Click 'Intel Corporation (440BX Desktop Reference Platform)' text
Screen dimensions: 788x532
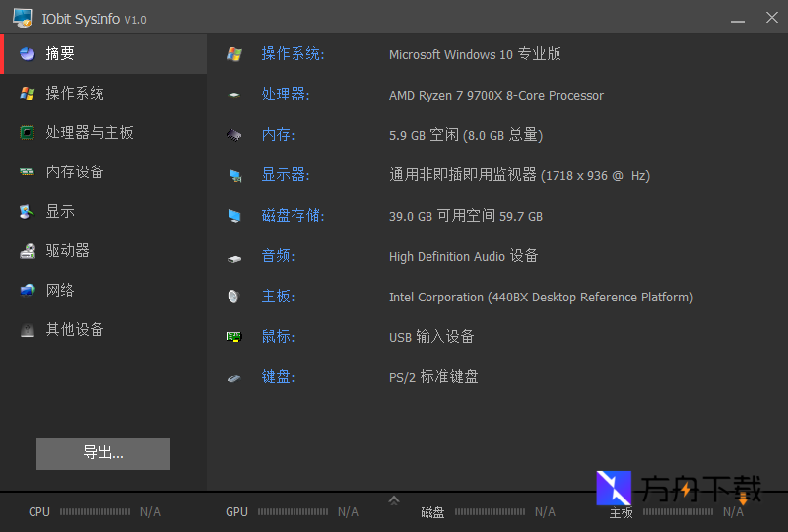coord(541,298)
